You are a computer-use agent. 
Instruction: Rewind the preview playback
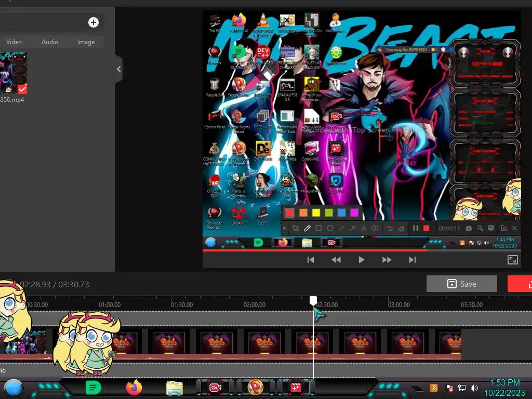336,260
